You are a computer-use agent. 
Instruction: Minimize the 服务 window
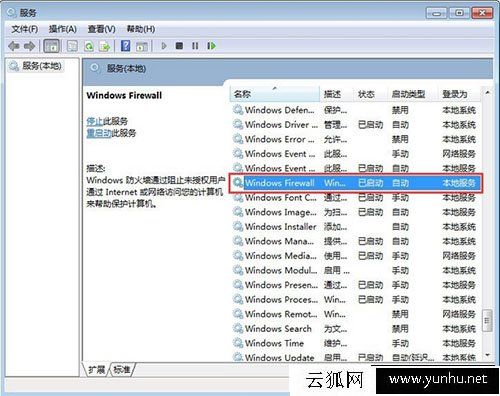(437, 13)
